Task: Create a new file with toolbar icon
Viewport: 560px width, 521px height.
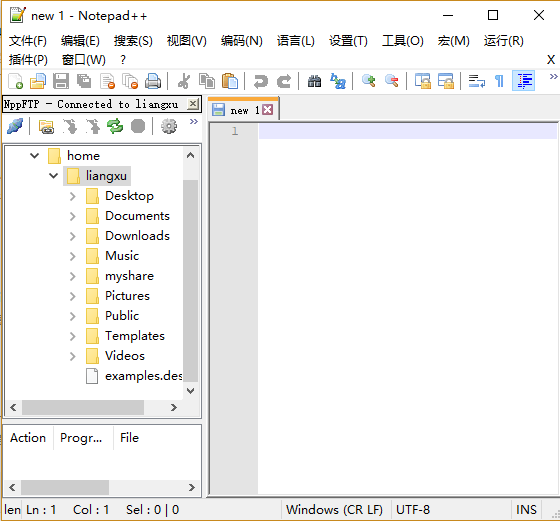Action: (15, 81)
